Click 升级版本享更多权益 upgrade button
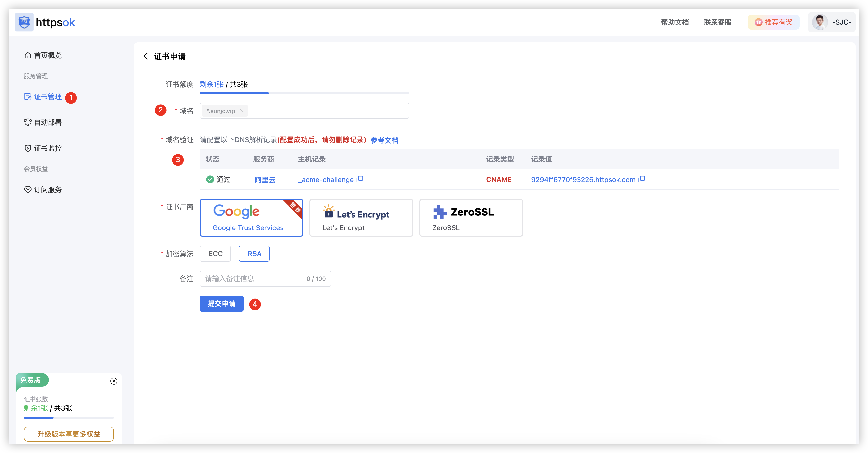Screen dimensions: 868x453 click(69, 434)
